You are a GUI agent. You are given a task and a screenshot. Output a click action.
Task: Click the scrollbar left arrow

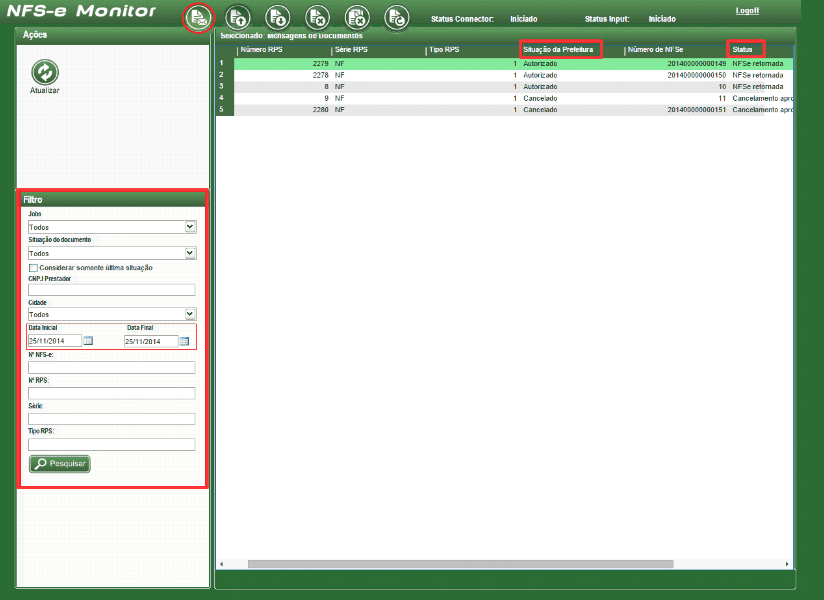click(x=221, y=564)
